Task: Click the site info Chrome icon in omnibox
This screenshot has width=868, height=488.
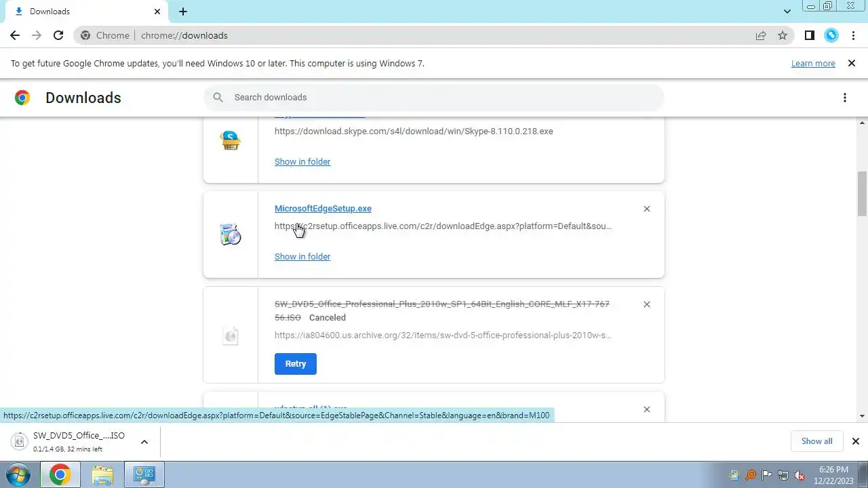Action: (x=85, y=35)
